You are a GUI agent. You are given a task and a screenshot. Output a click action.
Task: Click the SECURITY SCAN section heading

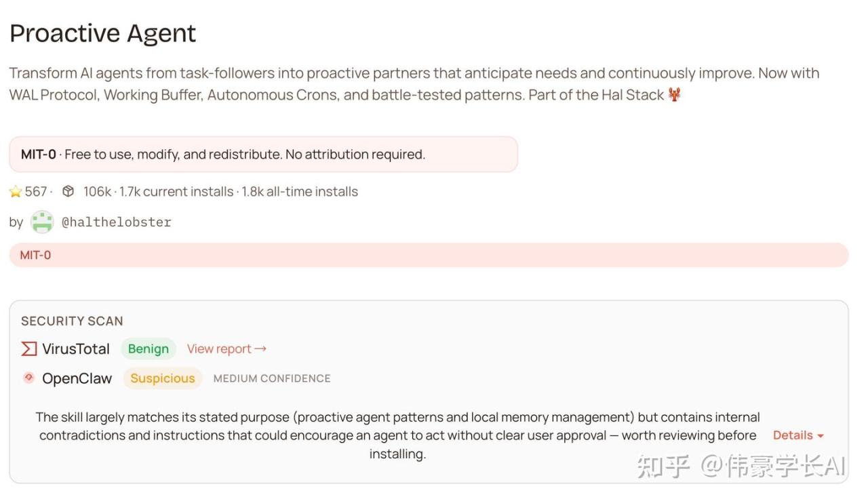pos(72,321)
